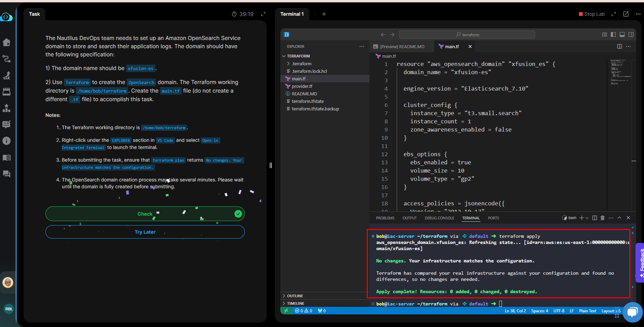Toggle secondary side bar visibility
This screenshot has height=327, width=644.
[631, 35]
